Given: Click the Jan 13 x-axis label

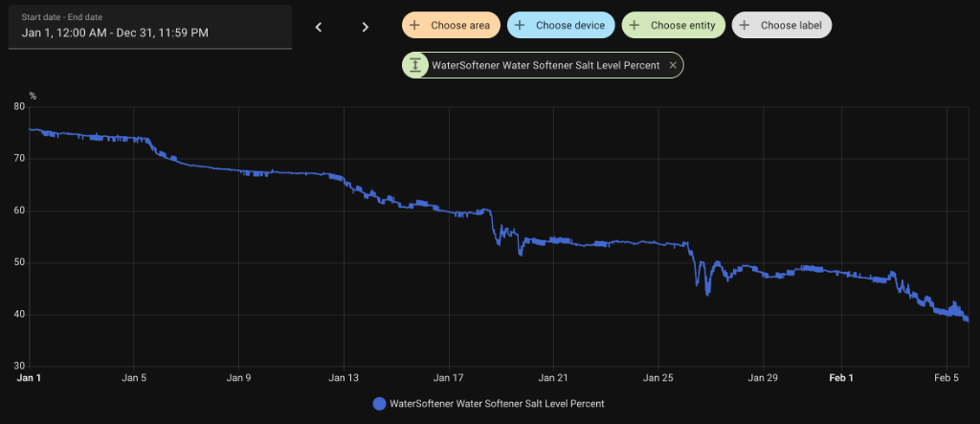Looking at the screenshot, I should [x=345, y=377].
